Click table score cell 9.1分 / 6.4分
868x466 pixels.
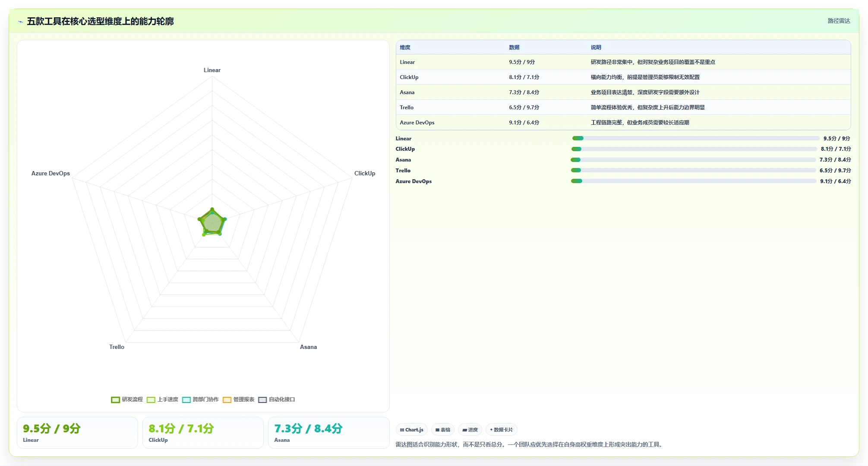(524, 123)
